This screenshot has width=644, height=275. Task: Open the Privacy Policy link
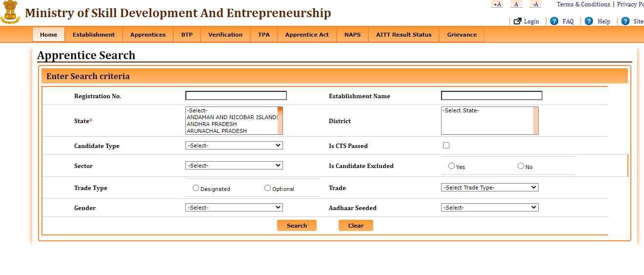630,4
